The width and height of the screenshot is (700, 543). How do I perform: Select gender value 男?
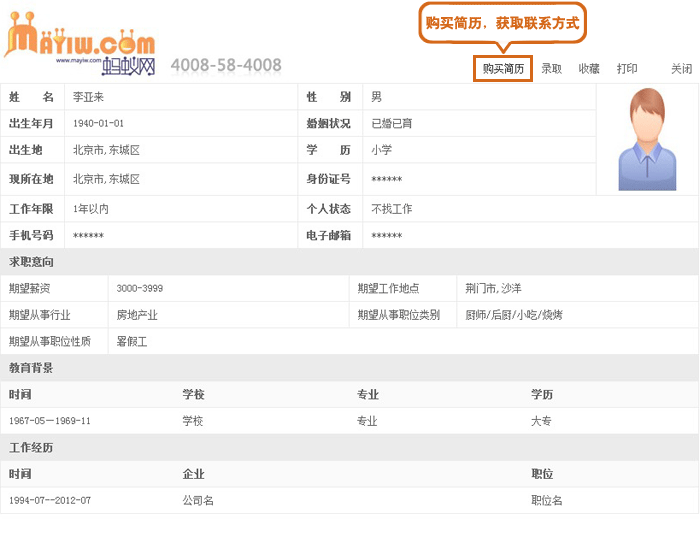click(376, 97)
